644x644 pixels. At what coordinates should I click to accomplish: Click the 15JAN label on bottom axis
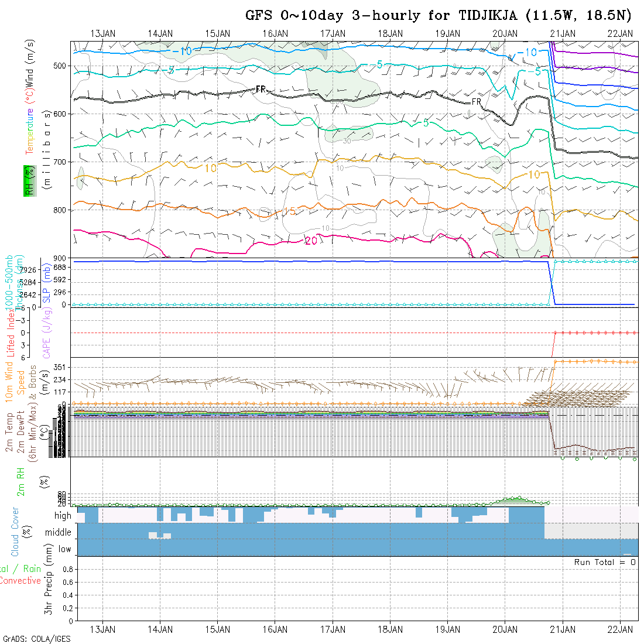click(x=218, y=629)
